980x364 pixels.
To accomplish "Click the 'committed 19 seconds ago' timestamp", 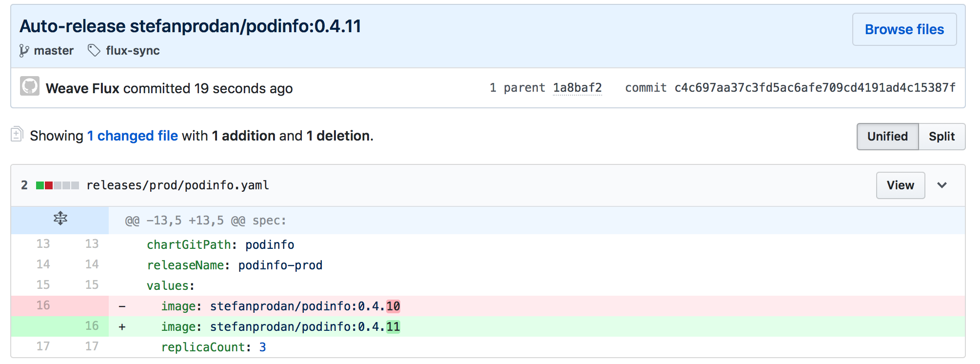I will (x=208, y=88).
